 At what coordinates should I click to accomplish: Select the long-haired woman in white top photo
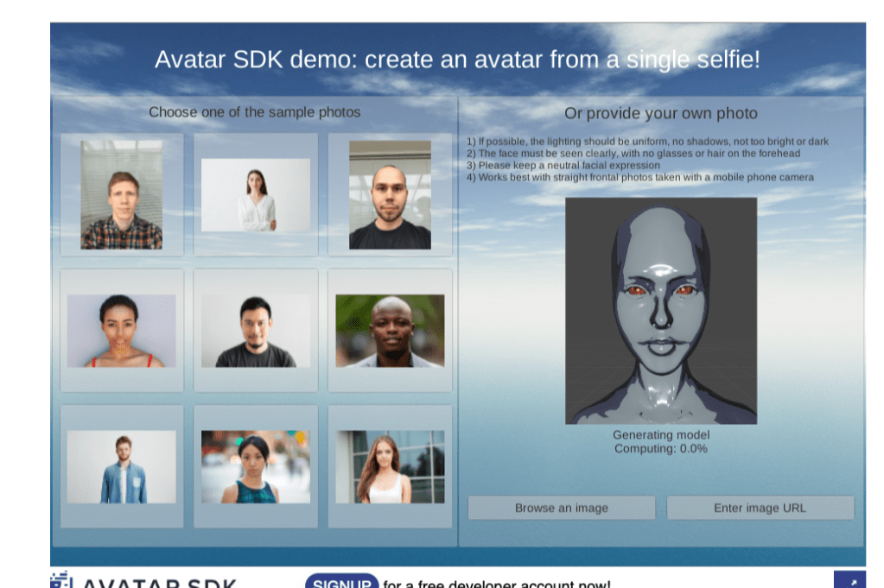390,466
